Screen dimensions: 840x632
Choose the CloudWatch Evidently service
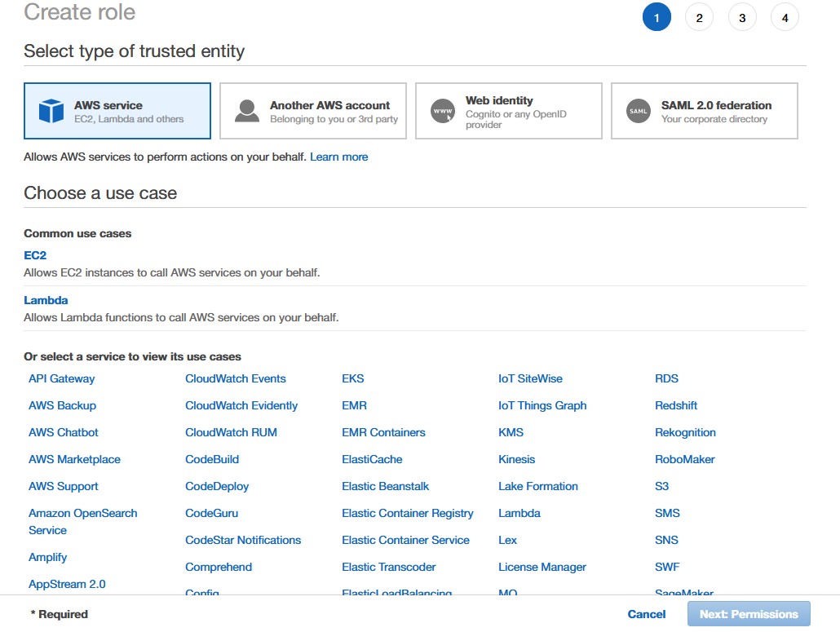tap(241, 405)
